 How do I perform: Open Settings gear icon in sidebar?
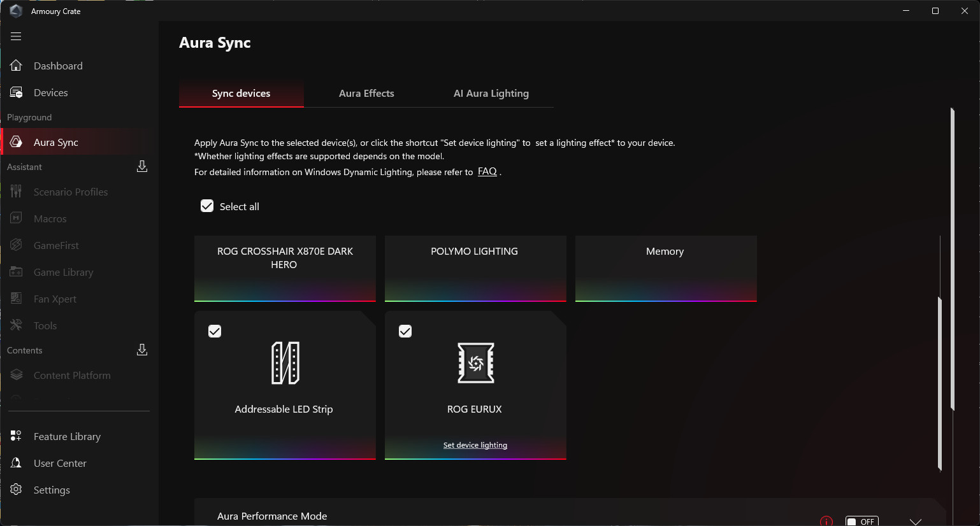point(16,490)
